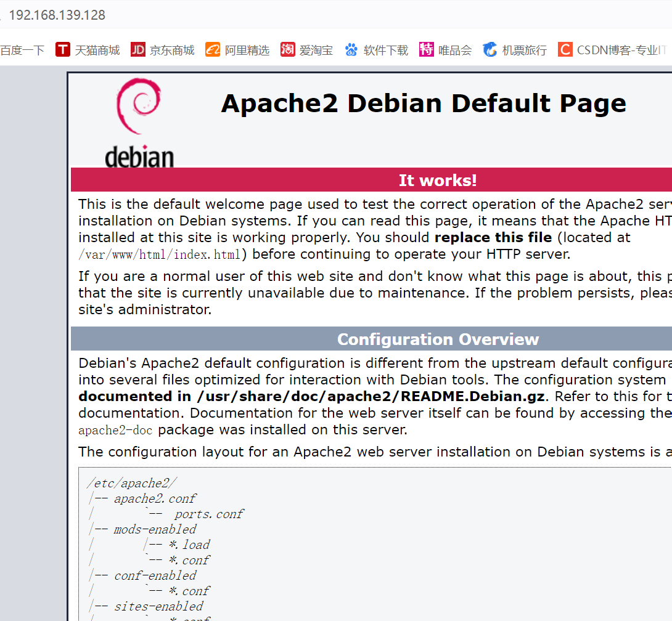
Task: Click the Baidu paw 软件下载 icon
Action: coord(351,50)
